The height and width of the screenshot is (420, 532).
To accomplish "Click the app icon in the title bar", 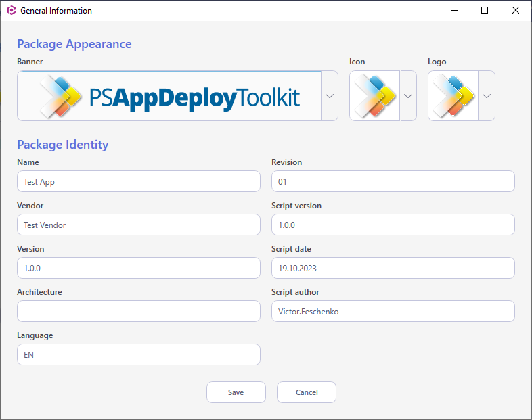I will [x=12, y=11].
